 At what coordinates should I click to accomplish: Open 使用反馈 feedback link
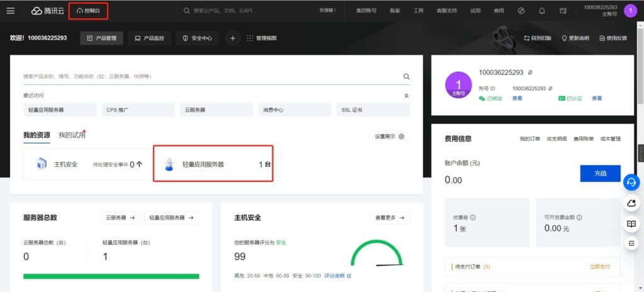(613, 38)
